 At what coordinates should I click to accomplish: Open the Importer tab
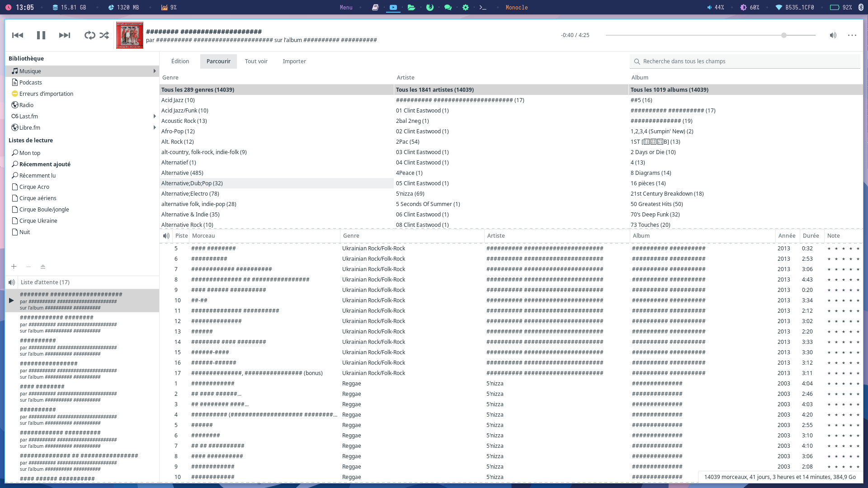click(x=294, y=61)
